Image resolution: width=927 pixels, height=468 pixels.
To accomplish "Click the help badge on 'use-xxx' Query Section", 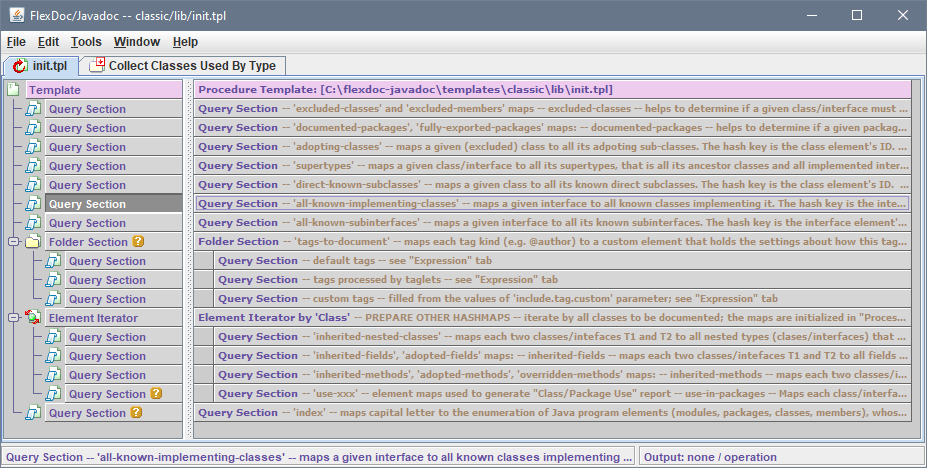I will pos(155,394).
